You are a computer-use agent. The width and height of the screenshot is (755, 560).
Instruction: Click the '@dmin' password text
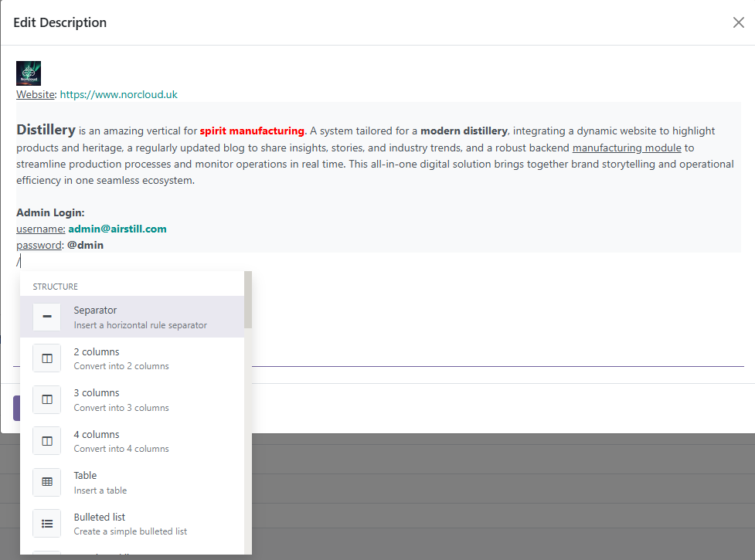tap(85, 246)
